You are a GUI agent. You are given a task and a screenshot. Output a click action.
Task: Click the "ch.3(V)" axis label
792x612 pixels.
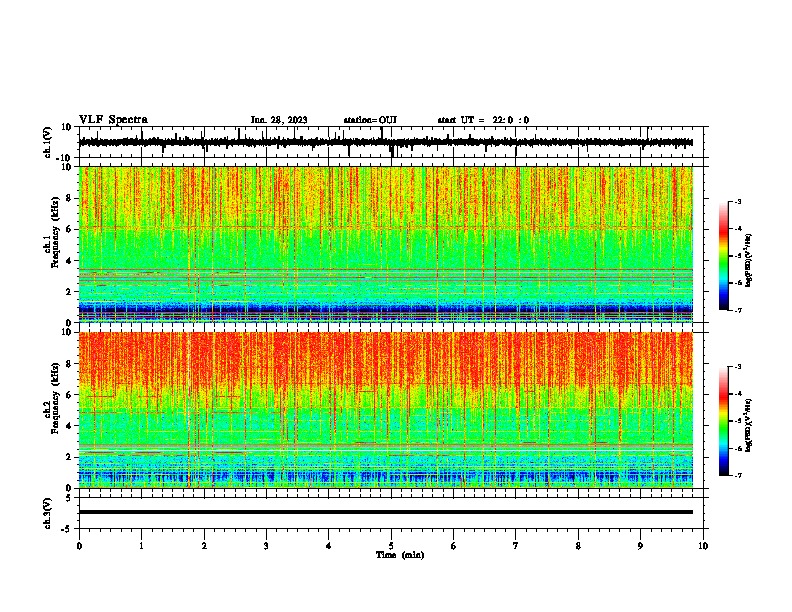pyautogui.click(x=48, y=513)
